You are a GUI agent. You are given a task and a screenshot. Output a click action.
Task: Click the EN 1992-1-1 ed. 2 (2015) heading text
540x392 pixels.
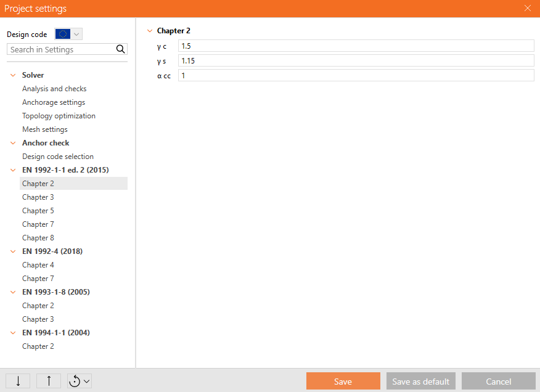(x=65, y=170)
